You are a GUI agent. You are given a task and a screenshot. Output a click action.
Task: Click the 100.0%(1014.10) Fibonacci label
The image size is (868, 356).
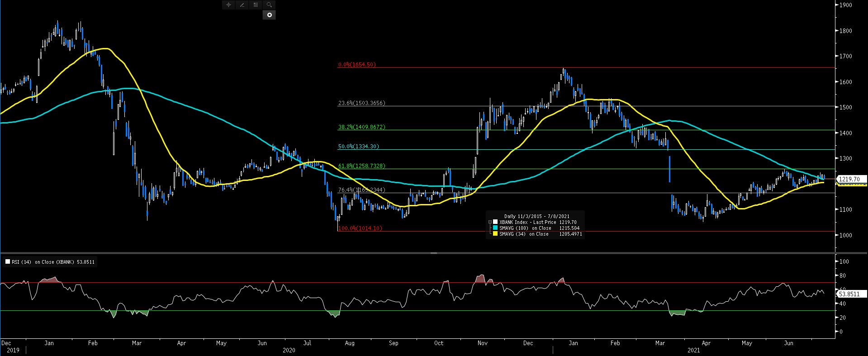pos(360,228)
